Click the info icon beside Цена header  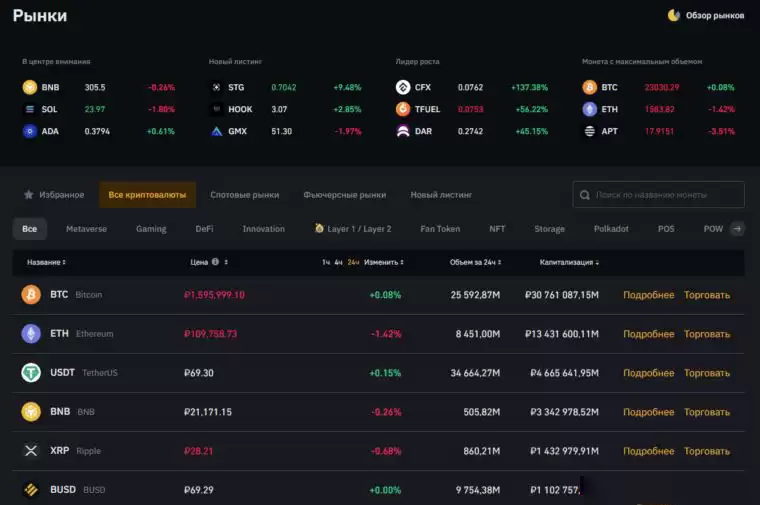click(216, 262)
